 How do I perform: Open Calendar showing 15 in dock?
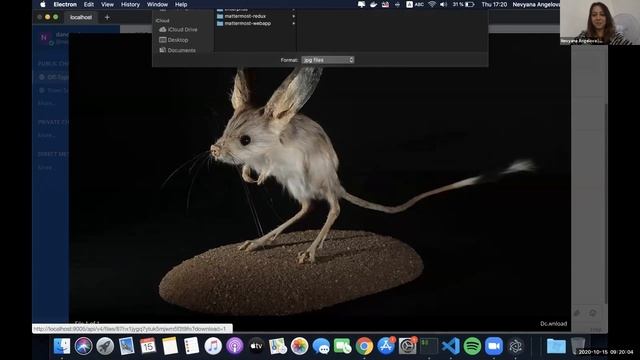[x=148, y=346]
